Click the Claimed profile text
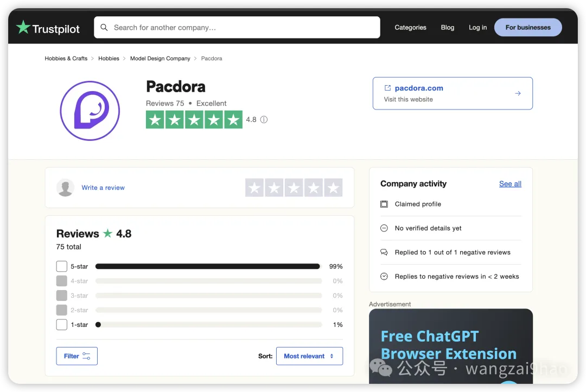Viewport: 586px width, 392px height. [x=418, y=204]
